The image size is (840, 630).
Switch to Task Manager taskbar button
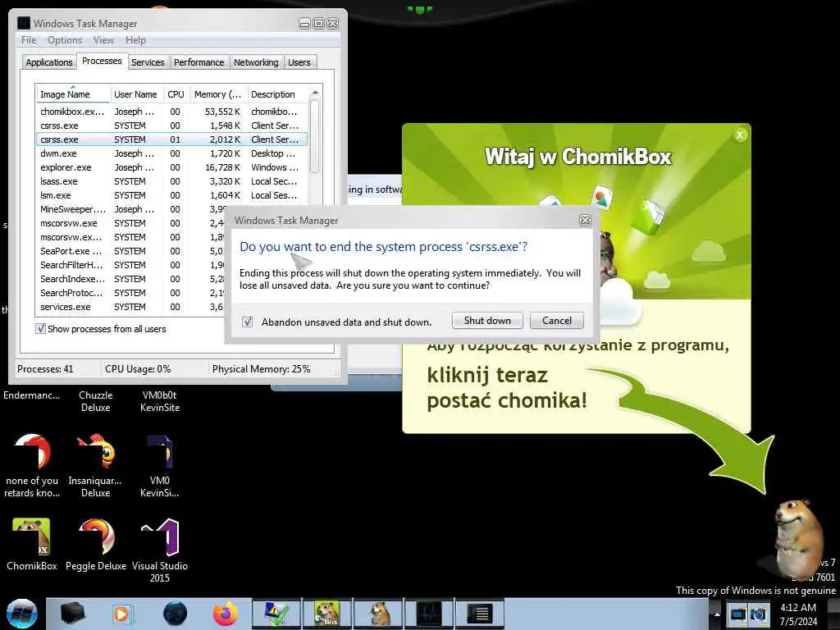click(428, 614)
